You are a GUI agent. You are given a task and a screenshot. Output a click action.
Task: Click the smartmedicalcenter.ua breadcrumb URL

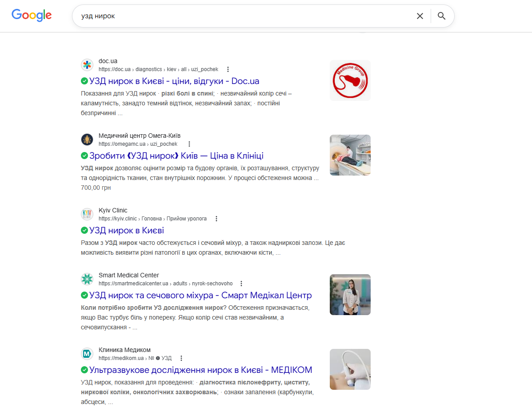pos(166,284)
